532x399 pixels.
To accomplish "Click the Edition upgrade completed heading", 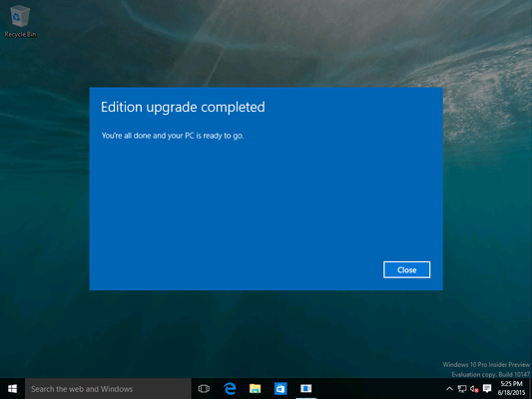I will coord(183,108).
